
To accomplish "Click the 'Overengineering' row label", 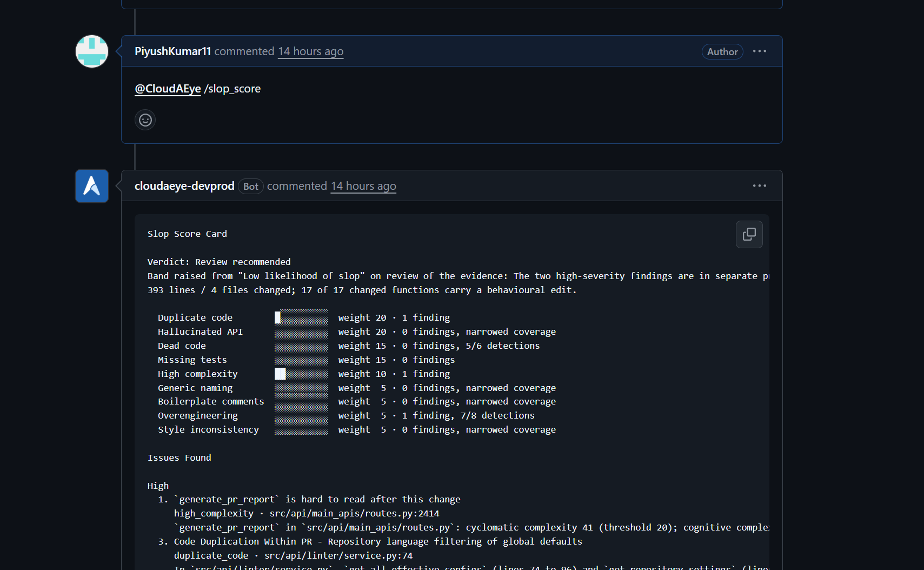I will 198,415.
